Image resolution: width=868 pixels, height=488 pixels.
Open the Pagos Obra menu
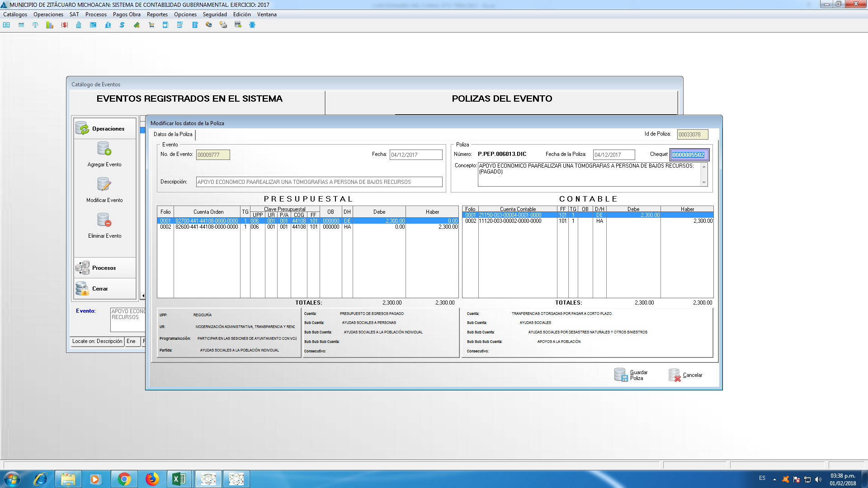127,14
